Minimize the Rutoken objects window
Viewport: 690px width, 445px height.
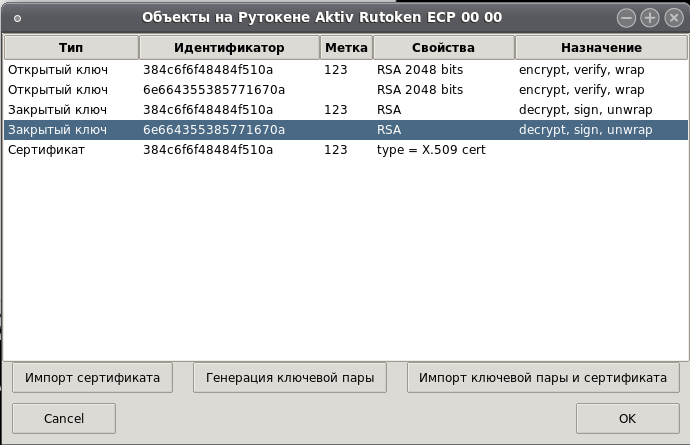pos(626,18)
